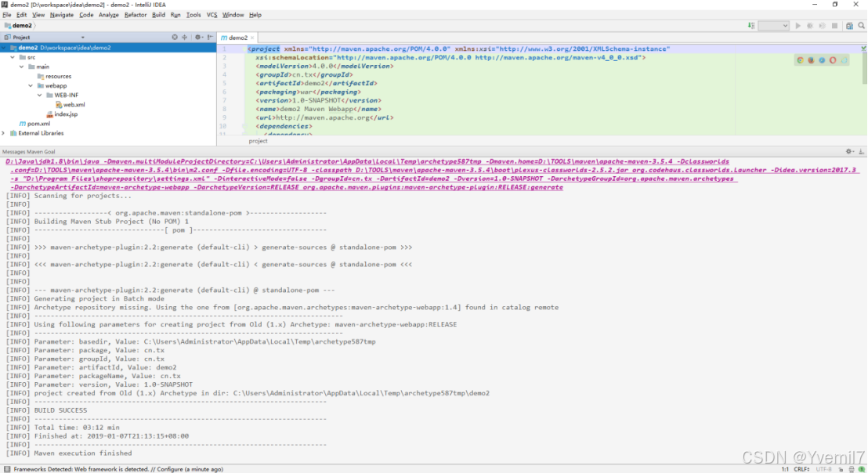Click the editor vertical scrollbar
This screenshot has height=473, width=868.
864,68
